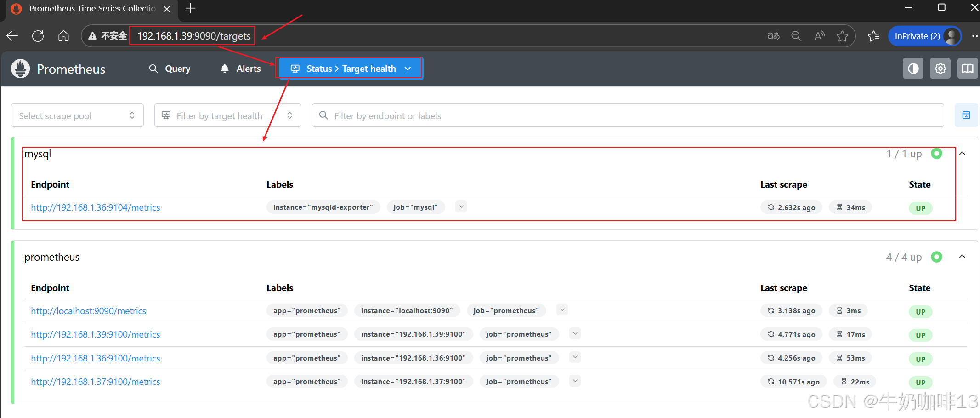The width and height of the screenshot is (980, 418).
Task: Click the "4 / 4 up" status text
Action: click(904, 257)
